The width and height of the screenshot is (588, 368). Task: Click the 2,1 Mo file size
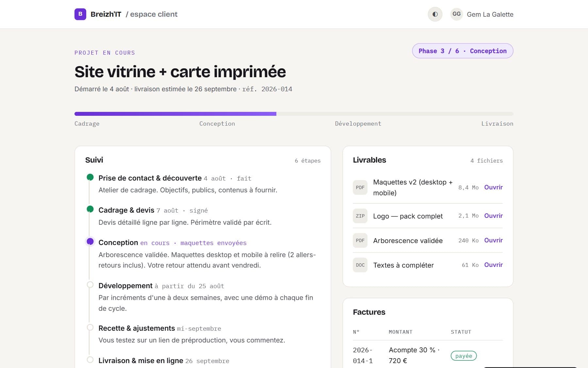point(468,216)
